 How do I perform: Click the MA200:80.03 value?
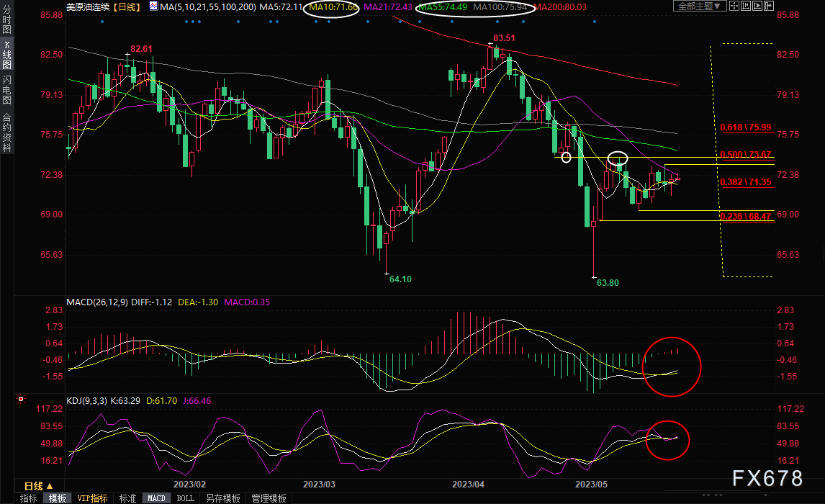[x=560, y=6]
